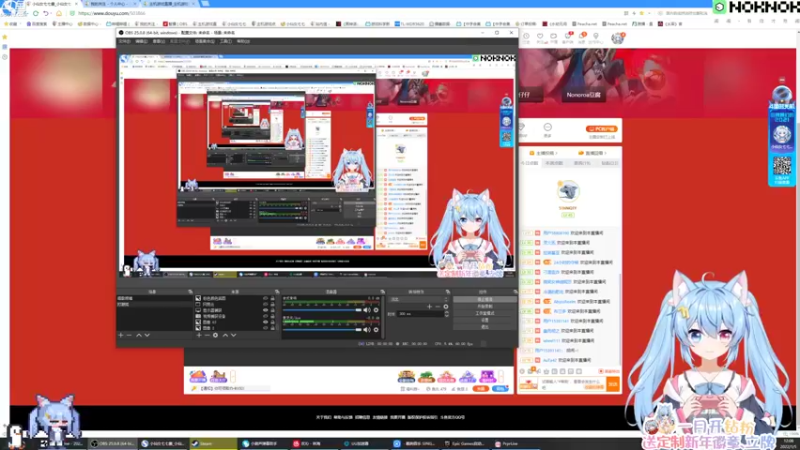Collapse the right floating Douyu sidebar
This screenshot has height=450, width=800.
pyautogui.click(x=782, y=80)
